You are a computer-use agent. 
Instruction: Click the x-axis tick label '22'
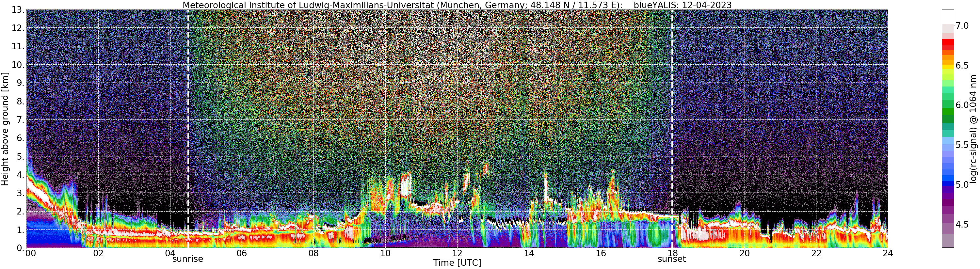coord(816,253)
